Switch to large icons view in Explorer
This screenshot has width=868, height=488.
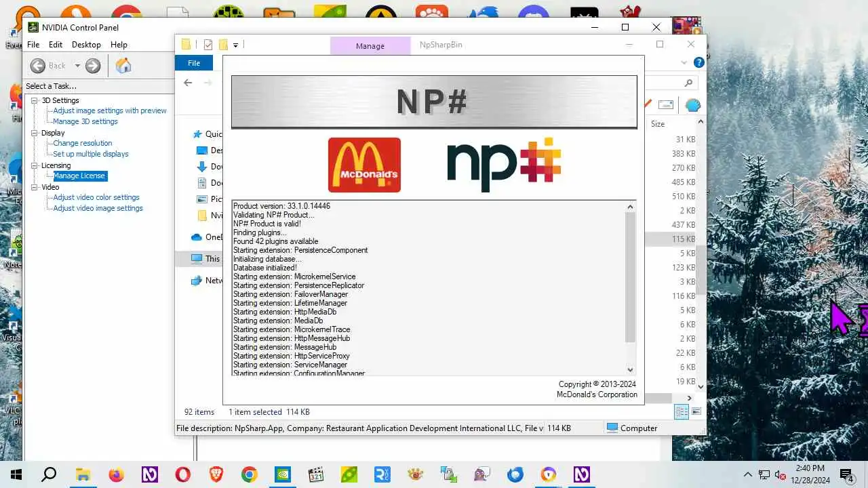point(696,411)
